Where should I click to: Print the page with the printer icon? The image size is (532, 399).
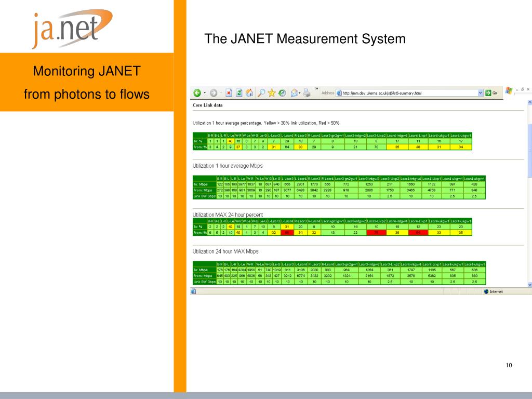pyautogui.click(x=307, y=93)
